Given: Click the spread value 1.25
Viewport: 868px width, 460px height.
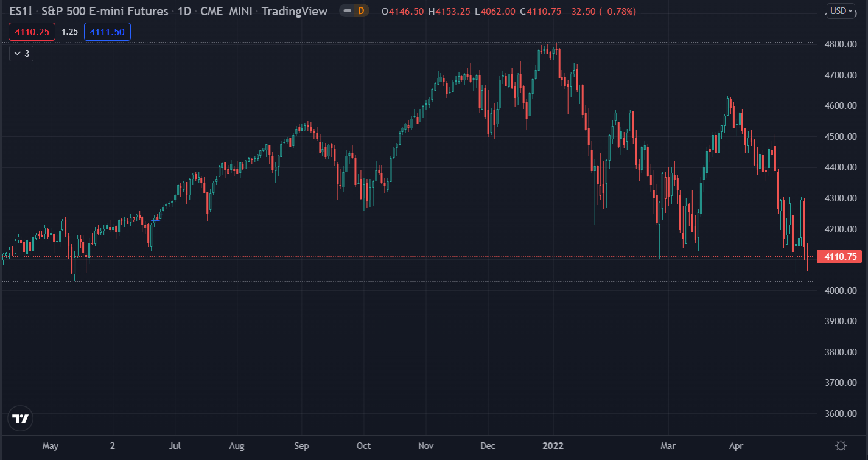Looking at the screenshot, I should tap(70, 32).
